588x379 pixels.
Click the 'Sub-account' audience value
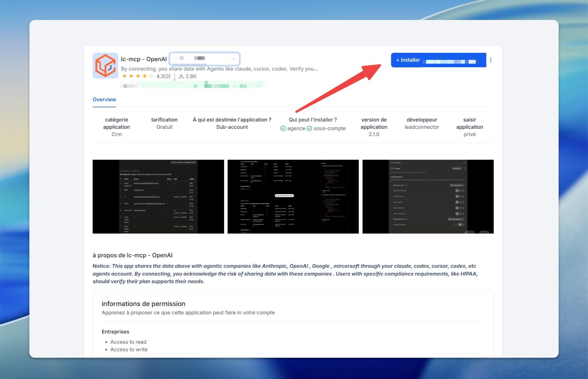pyautogui.click(x=232, y=127)
